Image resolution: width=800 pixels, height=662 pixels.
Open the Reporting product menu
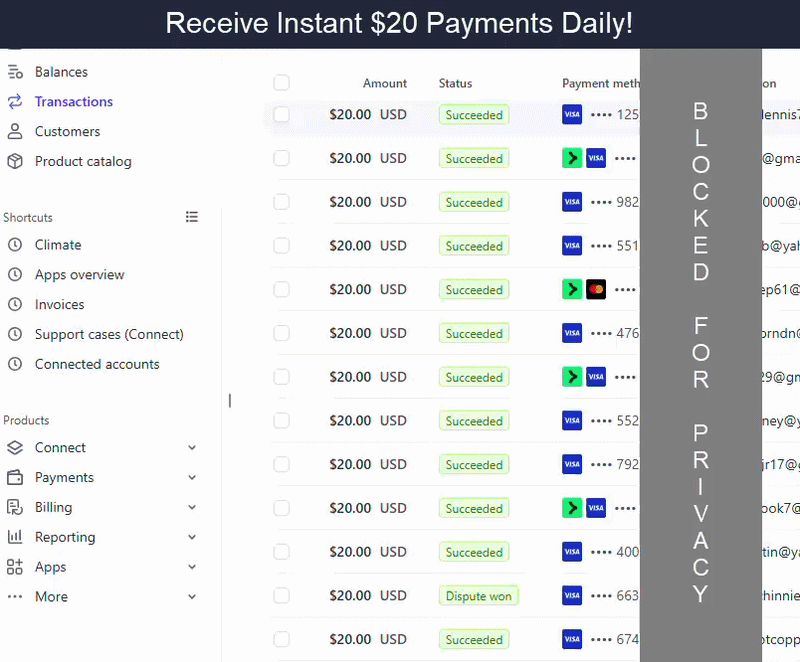point(65,537)
